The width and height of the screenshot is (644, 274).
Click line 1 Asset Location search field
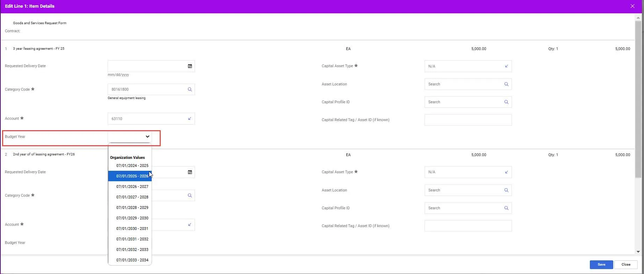[468, 84]
